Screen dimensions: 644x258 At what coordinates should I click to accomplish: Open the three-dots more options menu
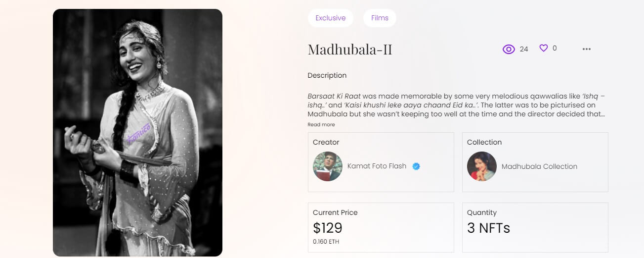[x=587, y=49]
